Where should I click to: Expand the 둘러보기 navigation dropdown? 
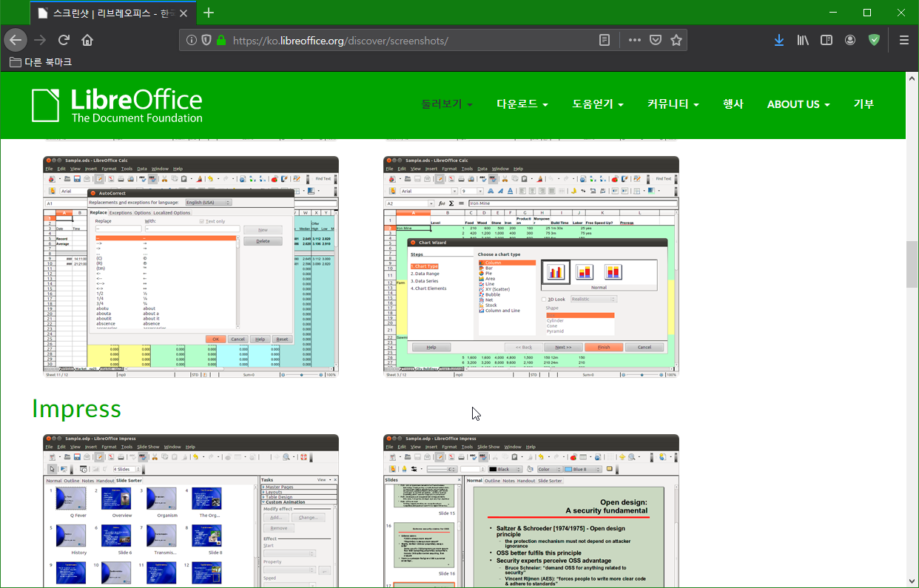tap(447, 104)
